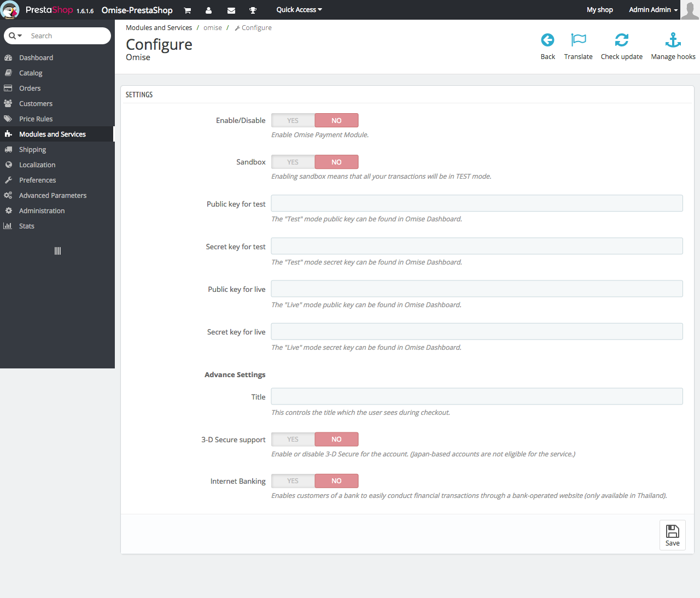Open the Admin Admin account dropdown
The height and width of the screenshot is (598, 700).
click(x=652, y=9)
